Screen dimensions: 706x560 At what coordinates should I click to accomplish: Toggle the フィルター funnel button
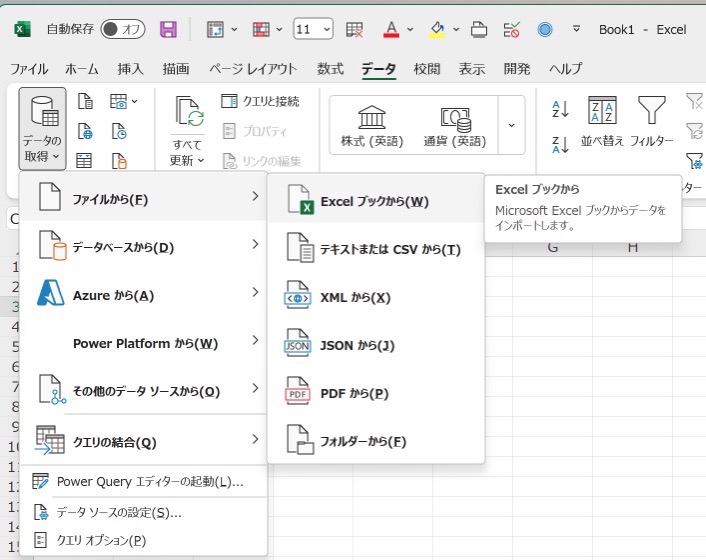[x=652, y=122]
